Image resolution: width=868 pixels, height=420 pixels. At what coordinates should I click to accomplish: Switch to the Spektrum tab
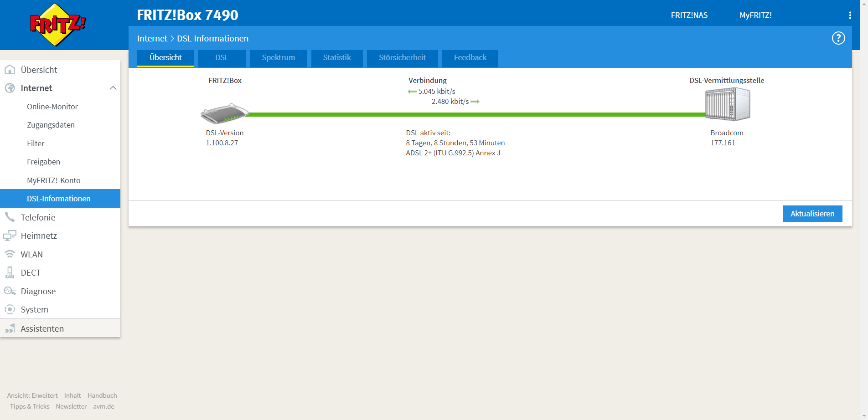(x=278, y=58)
